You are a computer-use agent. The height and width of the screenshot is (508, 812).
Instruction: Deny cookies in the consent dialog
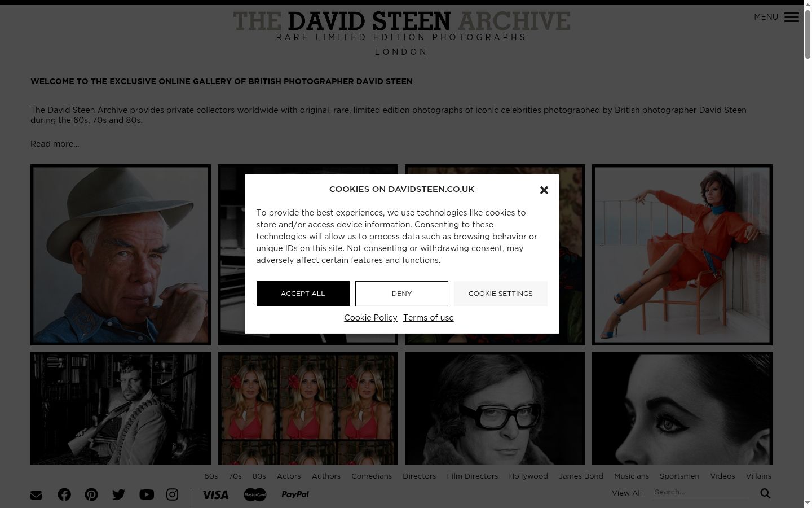point(401,294)
